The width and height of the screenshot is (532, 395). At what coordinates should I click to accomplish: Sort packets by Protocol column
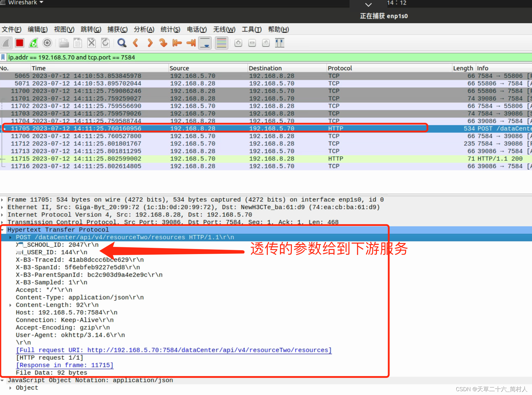click(x=390, y=68)
